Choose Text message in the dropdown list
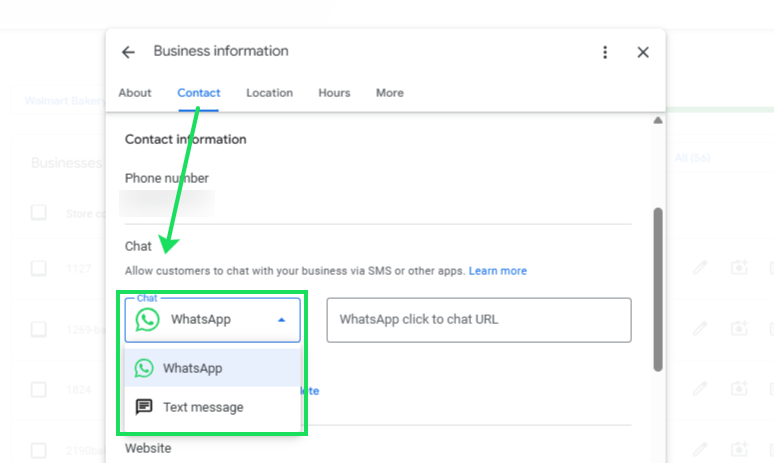 213,407
